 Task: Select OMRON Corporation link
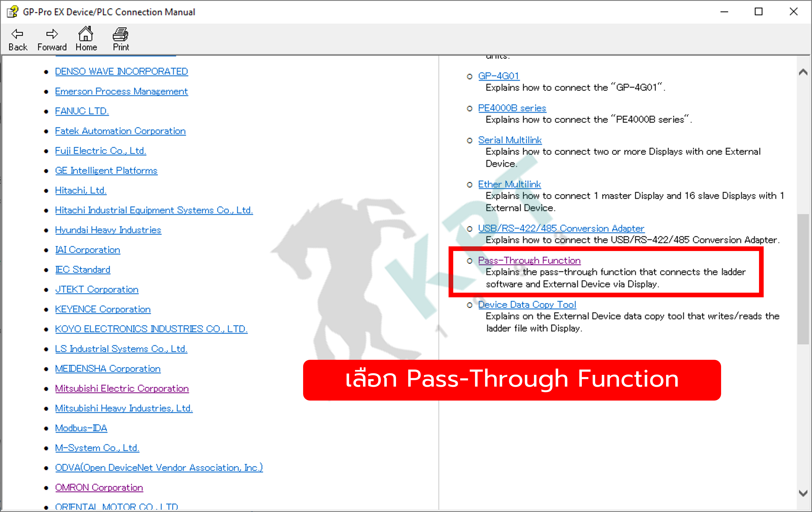(x=99, y=487)
